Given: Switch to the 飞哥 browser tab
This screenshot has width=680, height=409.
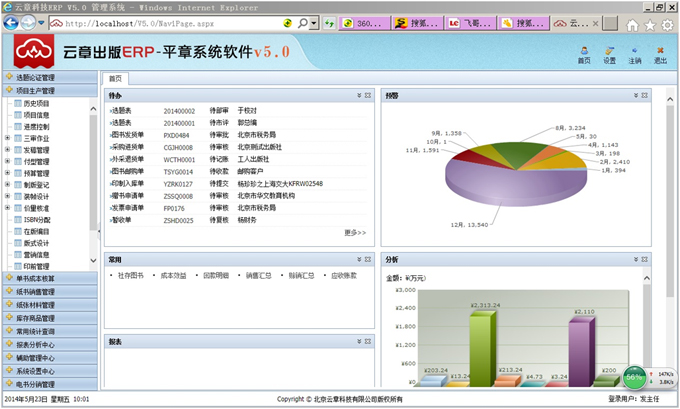Looking at the screenshot, I should (471, 23).
